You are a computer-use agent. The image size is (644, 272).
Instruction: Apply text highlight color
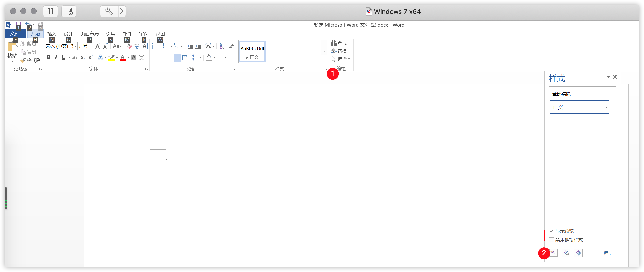pyautogui.click(x=111, y=58)
